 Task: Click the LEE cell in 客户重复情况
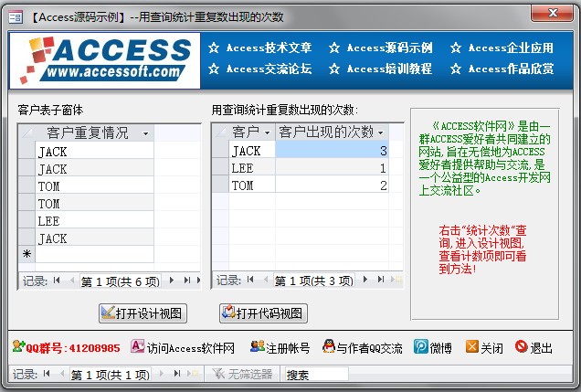point(94,221)
